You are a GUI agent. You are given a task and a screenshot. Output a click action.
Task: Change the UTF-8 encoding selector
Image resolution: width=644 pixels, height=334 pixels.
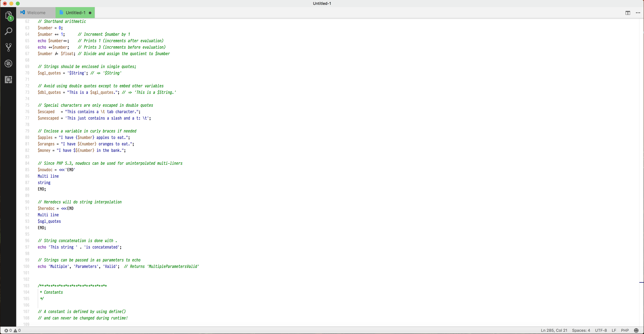[x=601, y=330]
